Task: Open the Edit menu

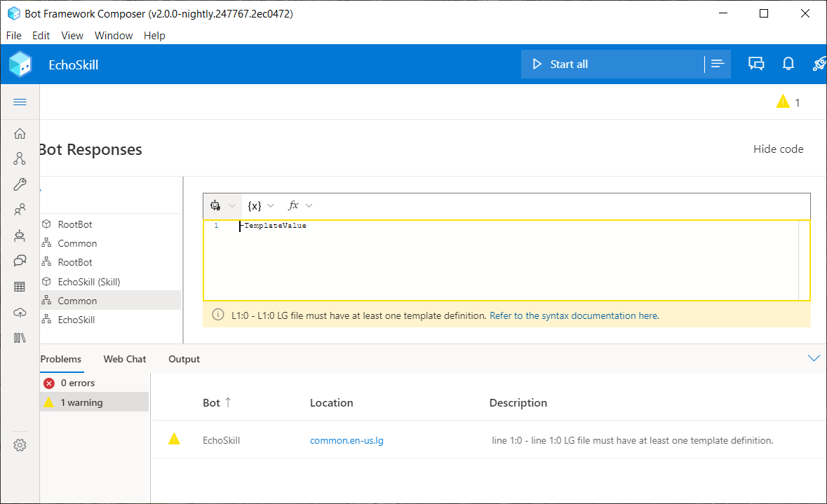Action: (41, 35)
